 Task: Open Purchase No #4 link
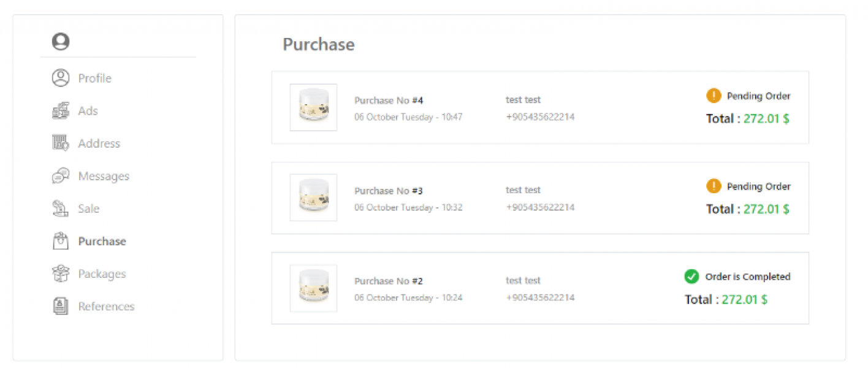tap(389, 100)
